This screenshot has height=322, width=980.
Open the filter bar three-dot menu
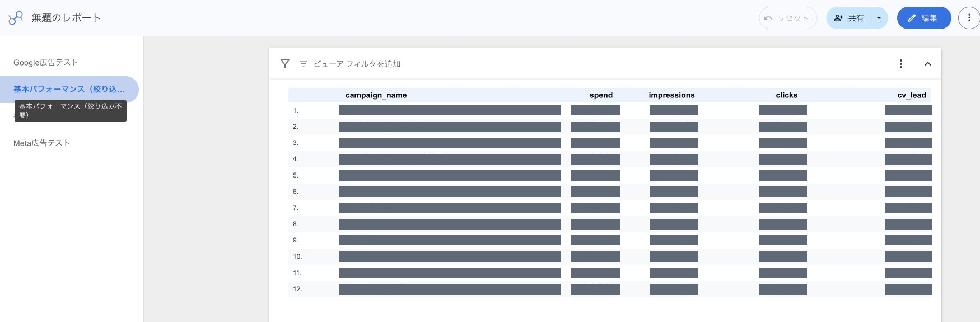pyautogui.click(x=901, y=64)
